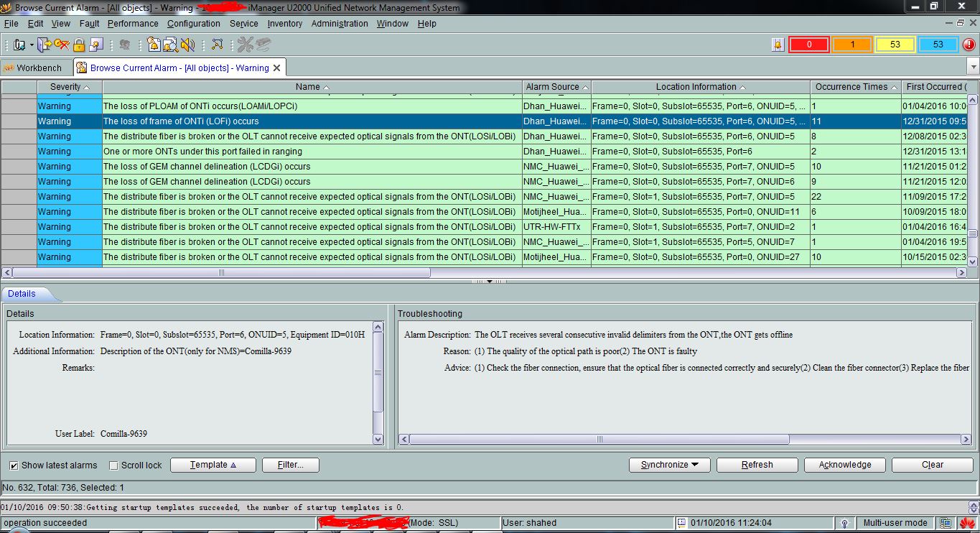The image size is (980, 533).
Task: Click the alarm bell panel icon beside counters
Action: click(778, 45)
